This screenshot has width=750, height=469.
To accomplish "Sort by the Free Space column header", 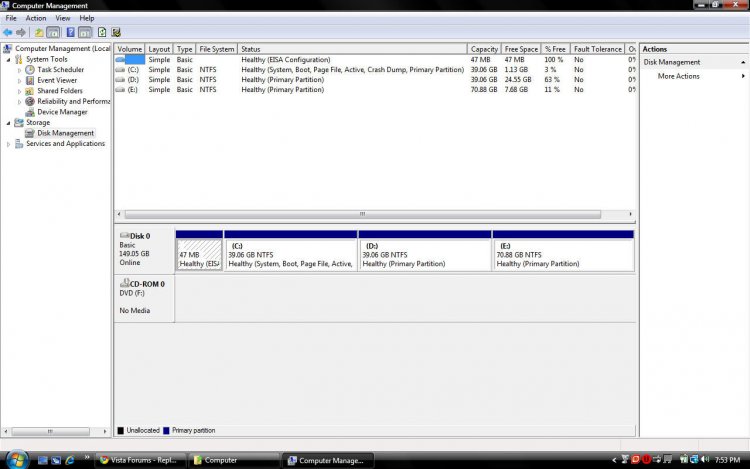I will [521, 49].
